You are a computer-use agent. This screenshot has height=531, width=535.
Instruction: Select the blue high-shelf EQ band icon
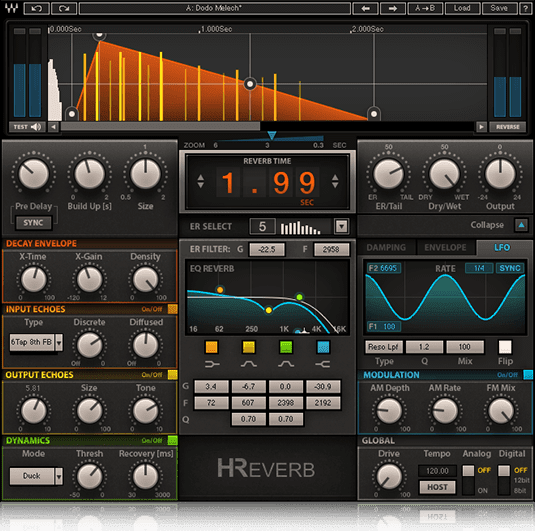pyautogui.click(x=323, y=347)
